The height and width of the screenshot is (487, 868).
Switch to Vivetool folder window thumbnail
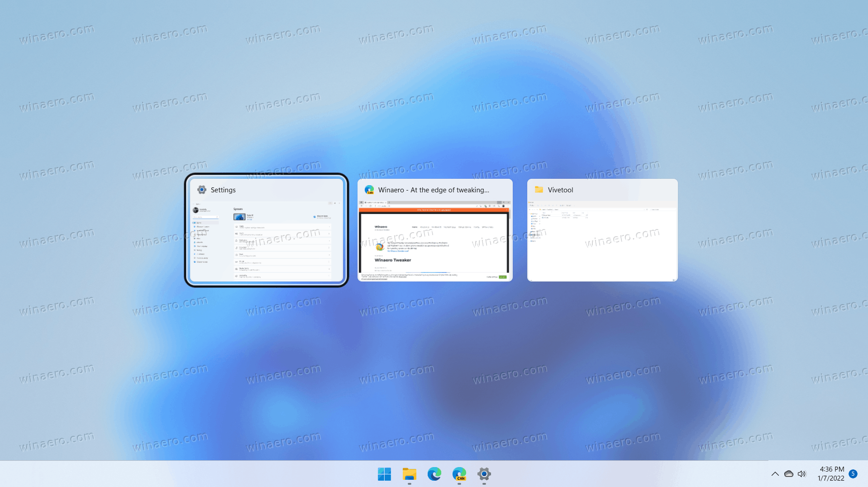[602, 230]
